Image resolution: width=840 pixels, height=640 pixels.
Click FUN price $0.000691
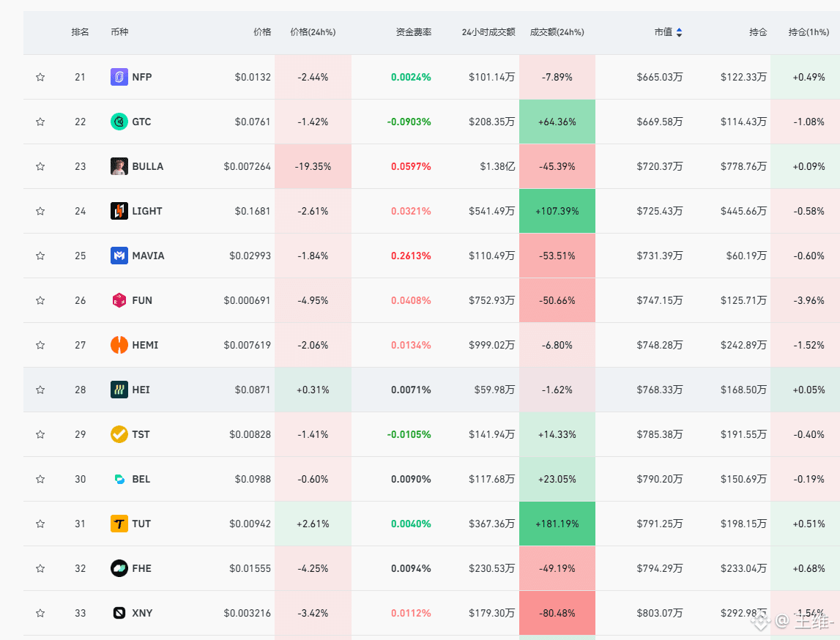pyautogui.click(x=247, y=300)
